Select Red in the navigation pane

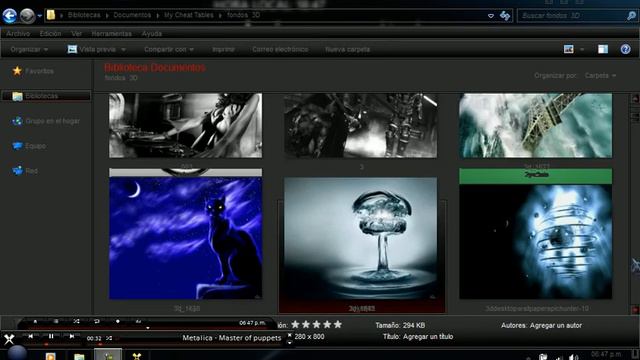click(x=24, y=171)
